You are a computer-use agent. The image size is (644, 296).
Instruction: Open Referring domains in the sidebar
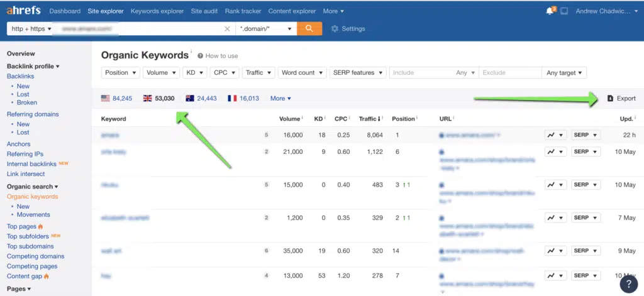point(33,114)
